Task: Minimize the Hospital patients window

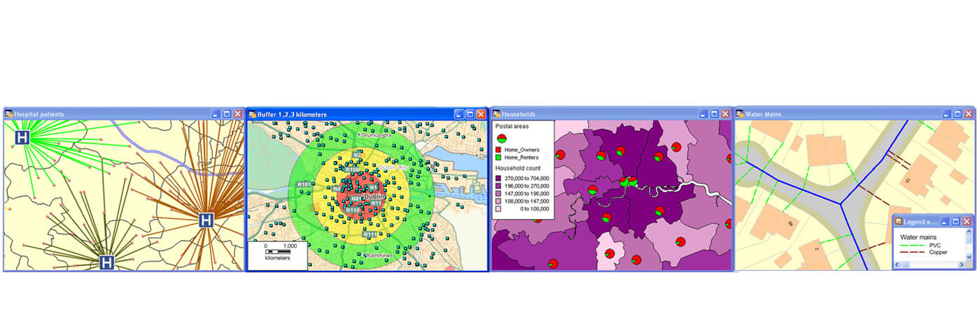Action: pyautogui.click(x=216, y=113)
